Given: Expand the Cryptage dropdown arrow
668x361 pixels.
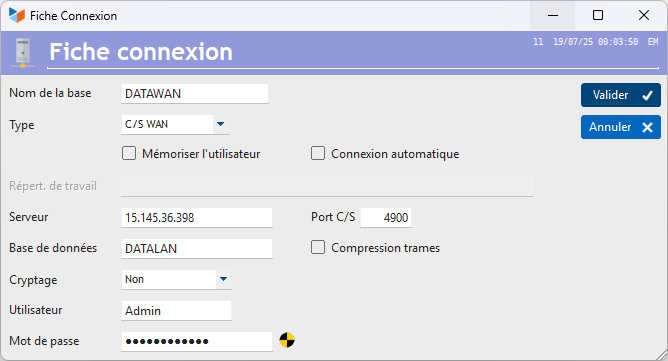Looking at the screenshot, I should point(223,279).
